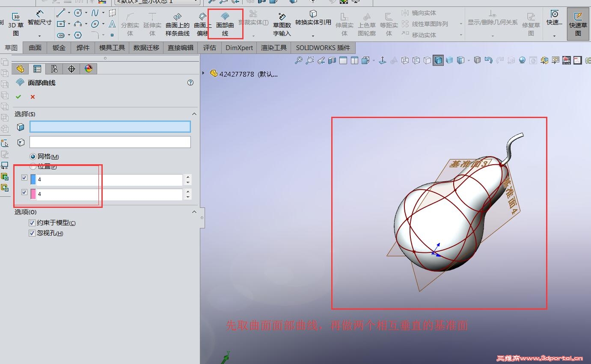Select Shaded With Edges display style
Image resolution: width=591 pixels, height=364 pixels.
click(x=438, y=61)
